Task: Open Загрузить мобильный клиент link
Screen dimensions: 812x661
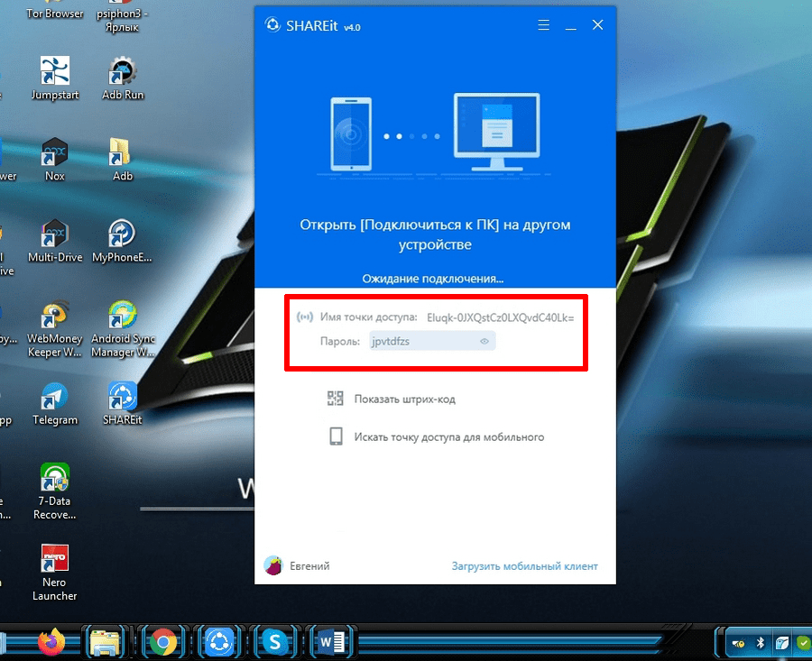Action: coord(524,565)
